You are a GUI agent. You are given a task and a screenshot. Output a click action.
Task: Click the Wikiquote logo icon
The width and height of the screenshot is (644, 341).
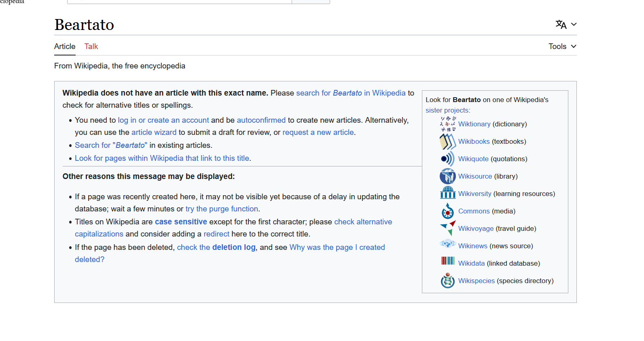[x=448, y=159]
